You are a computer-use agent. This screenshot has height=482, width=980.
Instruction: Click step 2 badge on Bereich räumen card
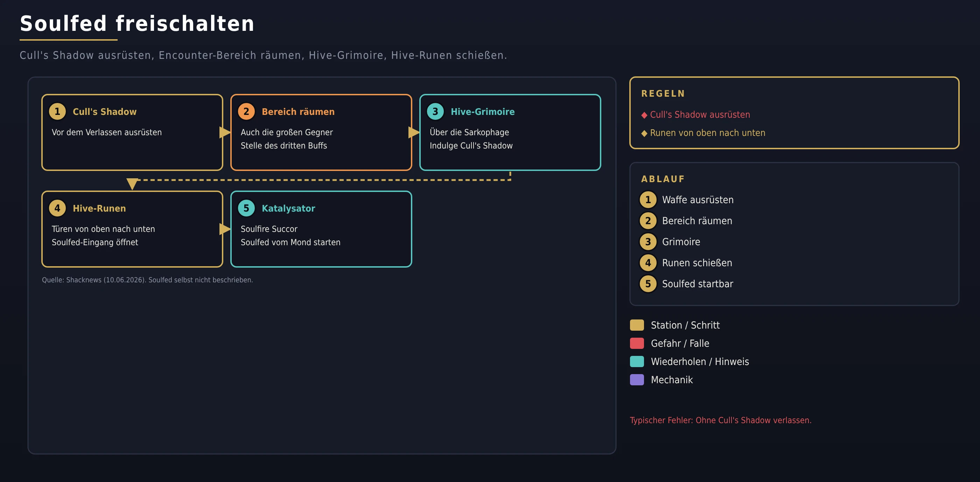pos(246,111)
